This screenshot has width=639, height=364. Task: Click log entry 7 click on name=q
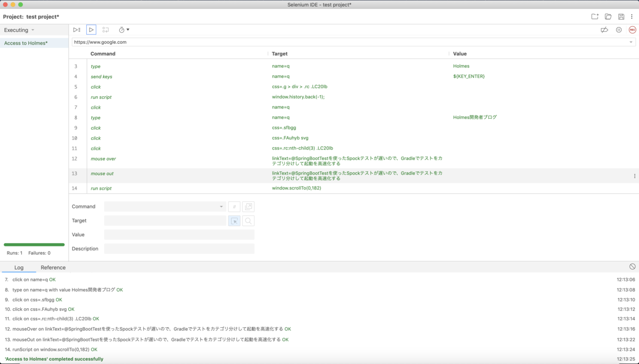(30, 279)
